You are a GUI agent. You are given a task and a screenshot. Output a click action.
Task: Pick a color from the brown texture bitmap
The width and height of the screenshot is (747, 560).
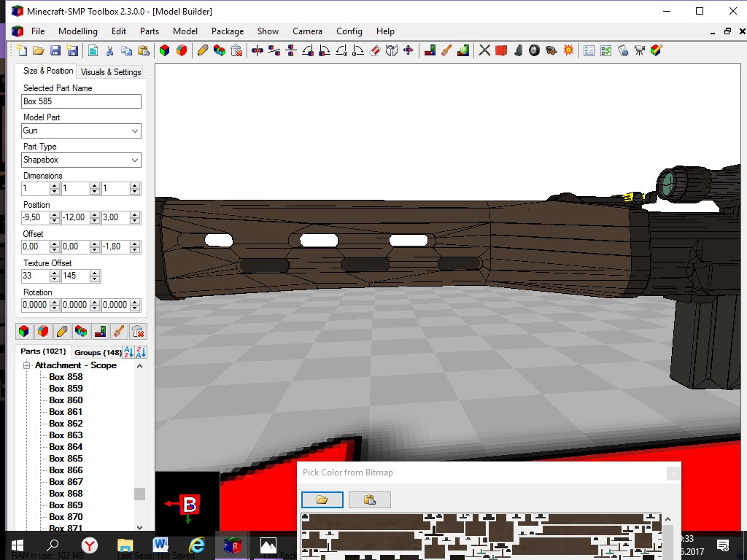tap(481, 536)
